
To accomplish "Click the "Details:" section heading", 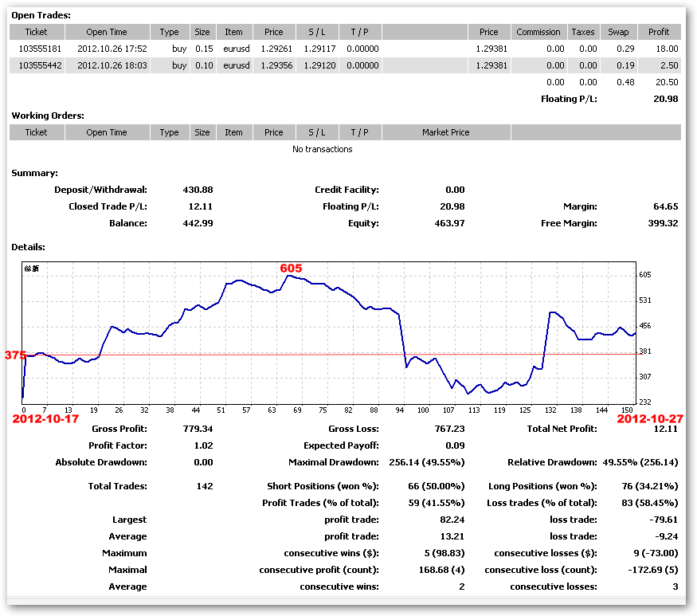I will click(x=28, y=247).
